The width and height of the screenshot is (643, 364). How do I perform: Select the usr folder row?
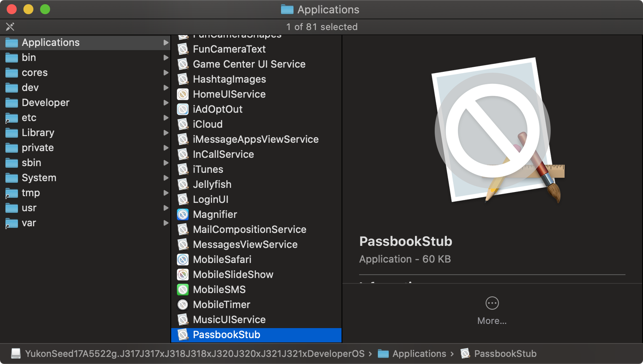coord(85,208)
